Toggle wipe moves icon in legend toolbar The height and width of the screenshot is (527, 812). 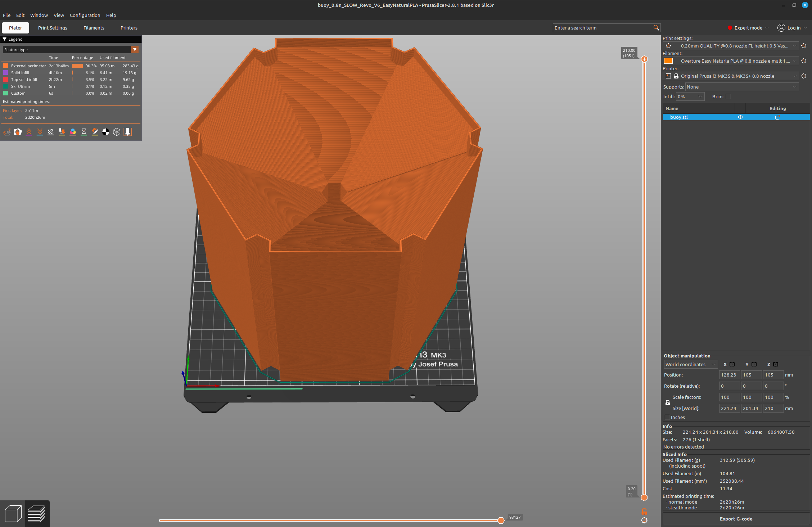tap(18, 132)
